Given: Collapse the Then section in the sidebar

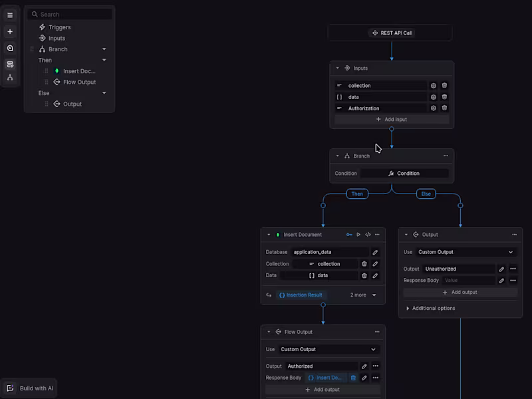Looking at the screenshot, I should (104, 60).
